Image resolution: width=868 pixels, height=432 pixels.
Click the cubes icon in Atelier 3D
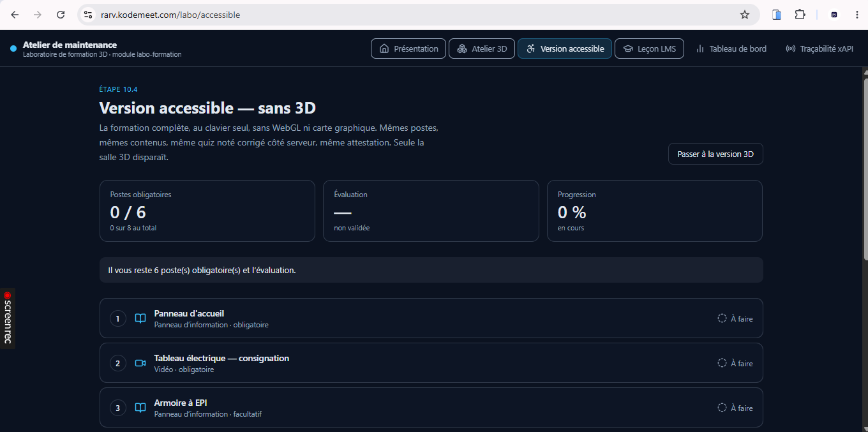462,48
